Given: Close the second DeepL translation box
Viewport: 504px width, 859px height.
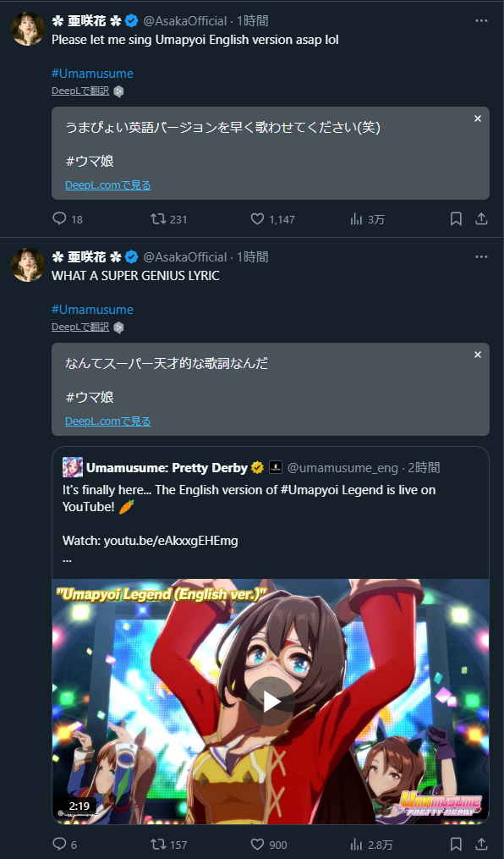Looking at the screenshot, I should (x=478, y=355).
